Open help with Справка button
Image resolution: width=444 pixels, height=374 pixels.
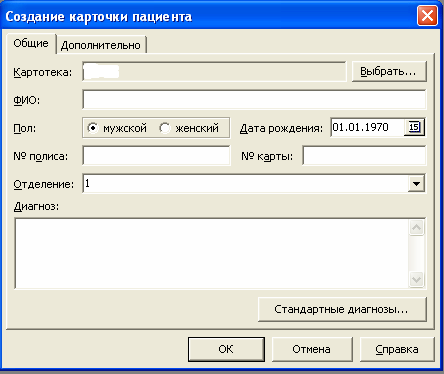click(397, 349)
